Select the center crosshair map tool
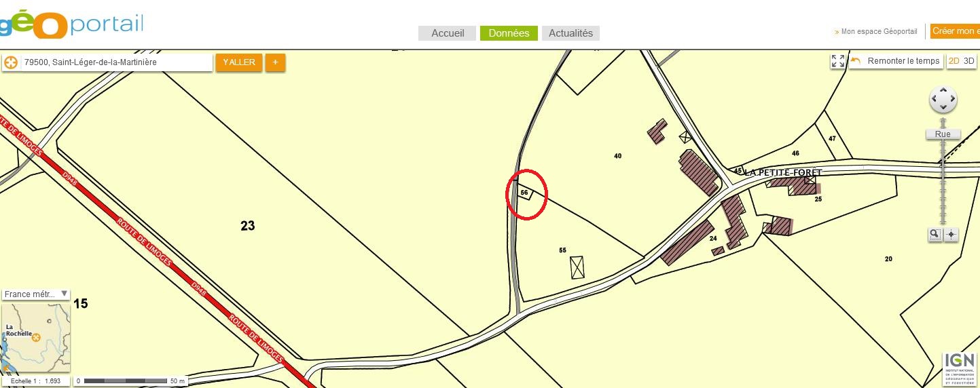 click(x=951, y=234)
